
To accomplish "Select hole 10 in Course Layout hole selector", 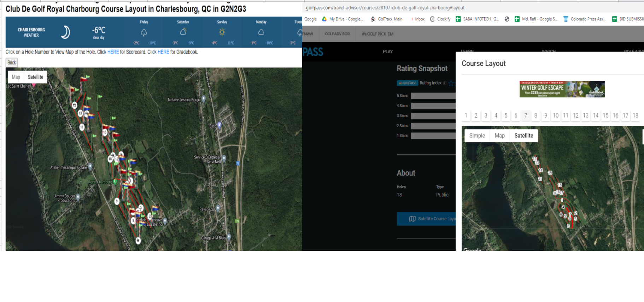I will click(x=556, y=116).
